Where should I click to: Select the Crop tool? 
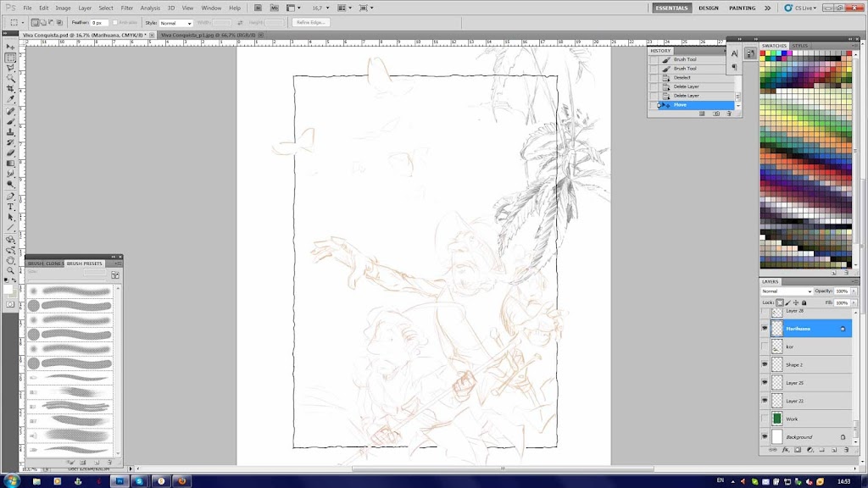(10, 89)
